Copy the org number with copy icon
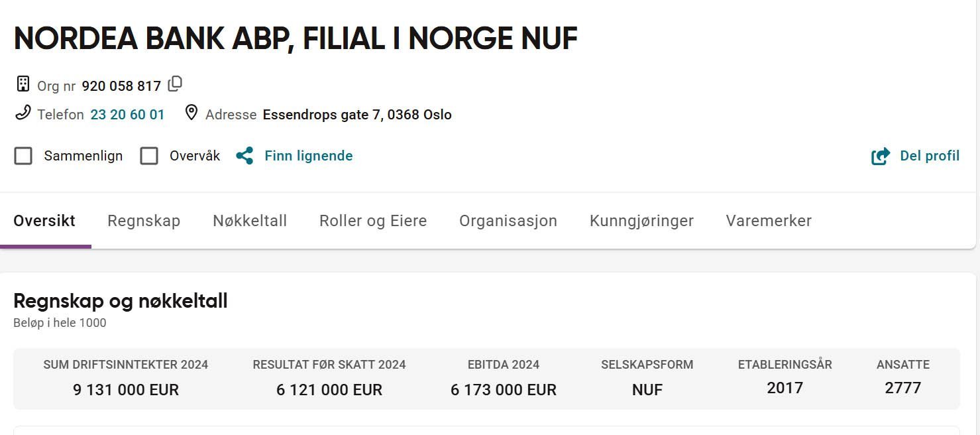 click(x=175, y=84)
